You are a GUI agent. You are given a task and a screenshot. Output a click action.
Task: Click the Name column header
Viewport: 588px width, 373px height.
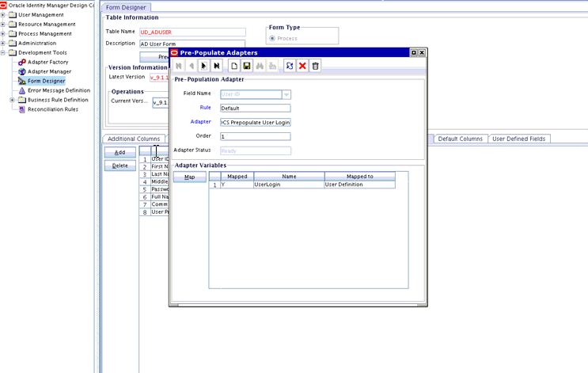tap(289, 177)
